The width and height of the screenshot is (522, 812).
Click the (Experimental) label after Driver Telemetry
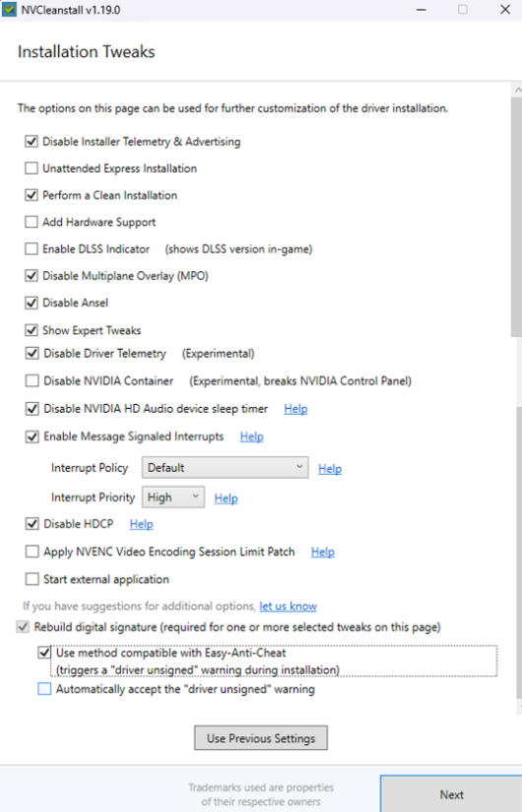tap(219, 354)
